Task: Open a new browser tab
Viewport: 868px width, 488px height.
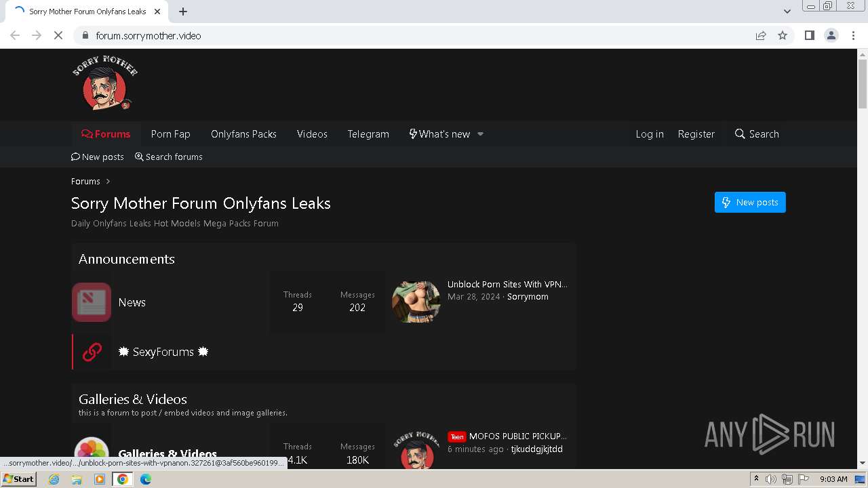Action: coord(183,12)
